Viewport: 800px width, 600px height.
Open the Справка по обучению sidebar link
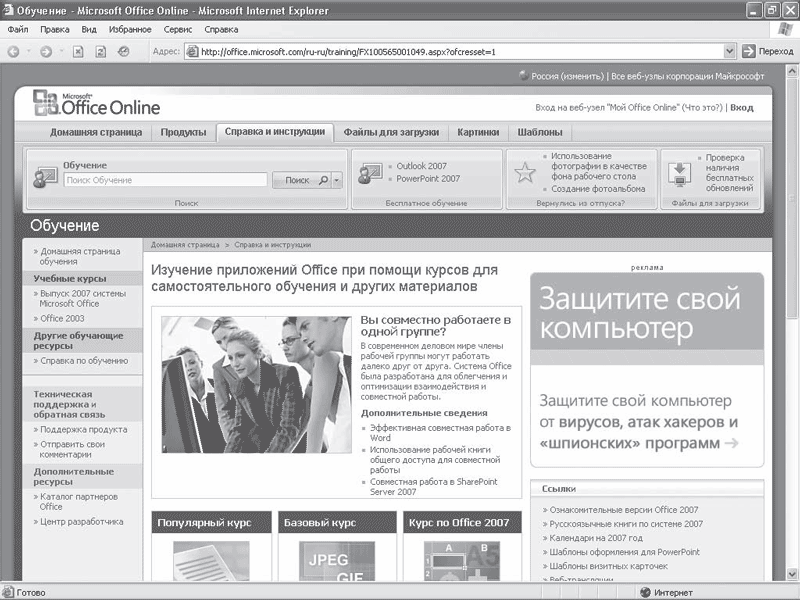tap(84, 361)
